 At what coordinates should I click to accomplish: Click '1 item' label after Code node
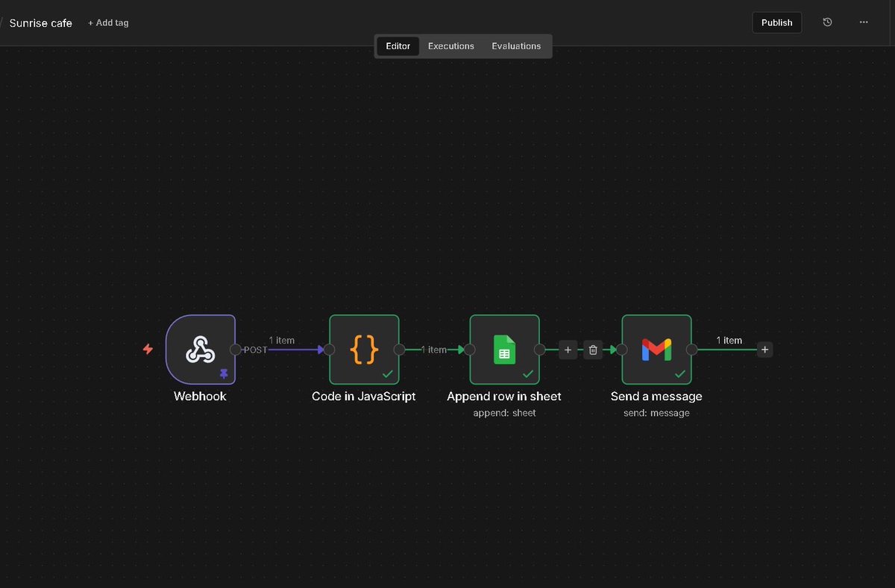[x=434, y=350]
